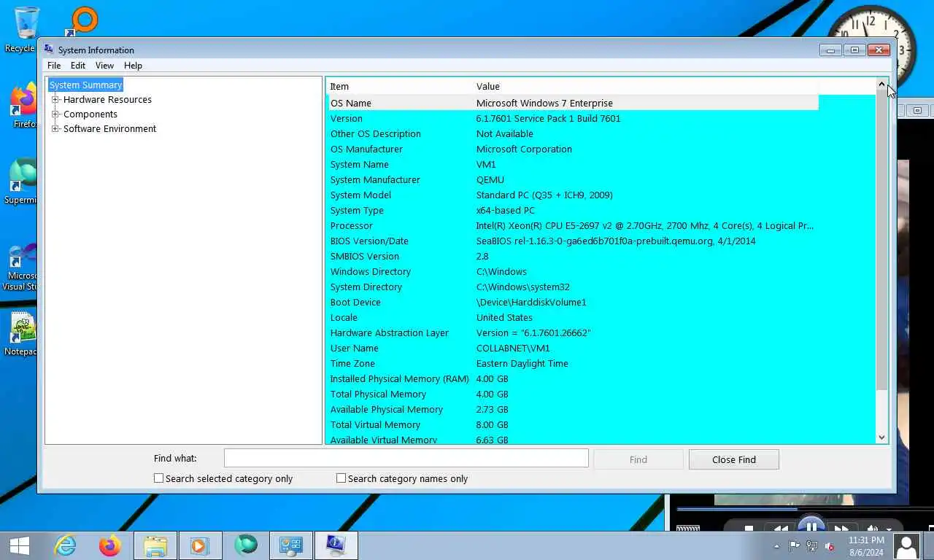Select the Supermium desktop shortcut
Image resolution: width=934 pixels, height=560 pixels.
tap(20, 182)
